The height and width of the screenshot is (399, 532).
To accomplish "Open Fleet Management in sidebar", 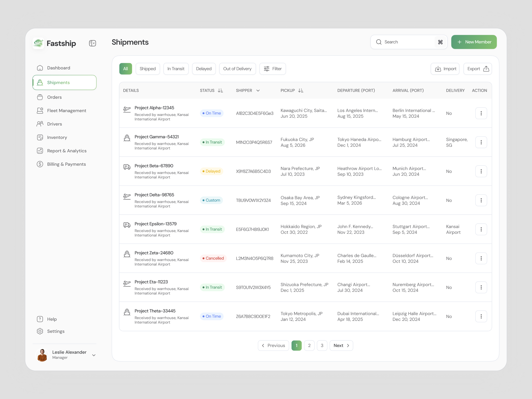I will [x=66, y=111].
